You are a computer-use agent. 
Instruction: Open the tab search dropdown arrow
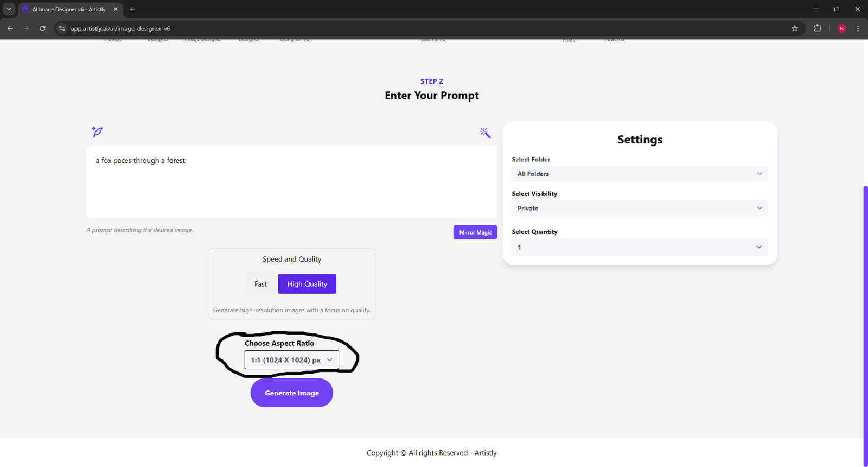[x=9, y=9]
